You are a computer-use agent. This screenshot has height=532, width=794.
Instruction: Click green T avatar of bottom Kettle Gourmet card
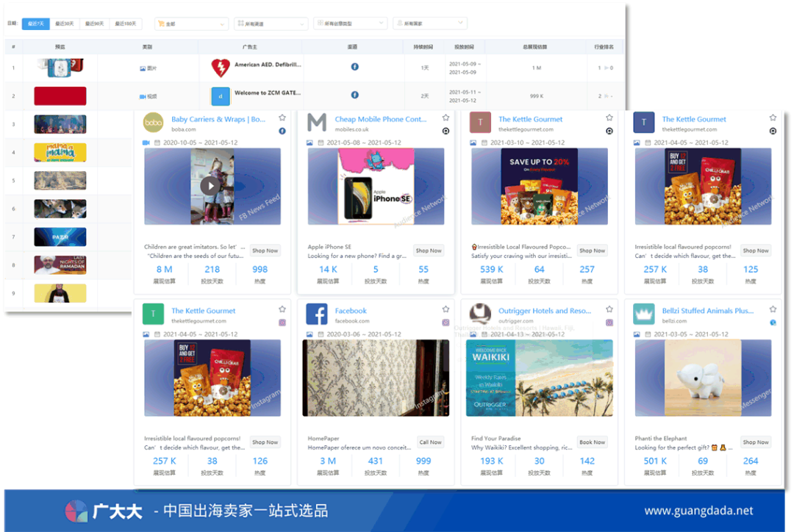point(154,314)
